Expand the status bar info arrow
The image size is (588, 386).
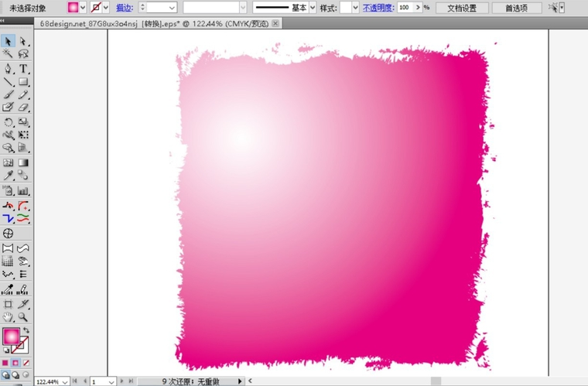click(x=240, y=381)
